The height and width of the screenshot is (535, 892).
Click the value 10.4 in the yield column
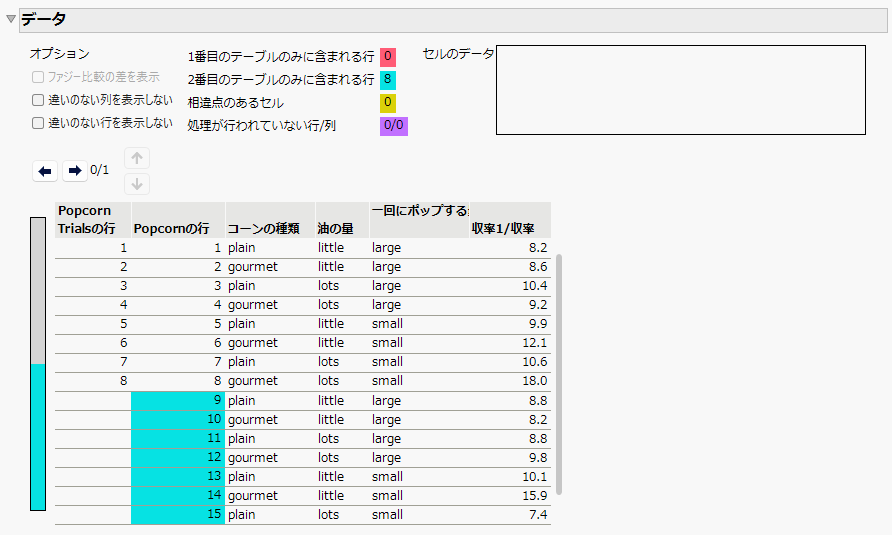pos(535,286)
